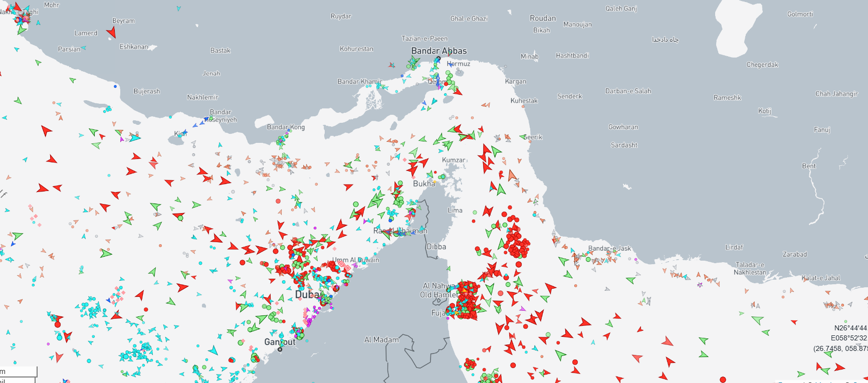Select the pink dot marker right of Bandar-e Jask
The width and height of the screenshot is (868, 383).
(x=636, y=260)
